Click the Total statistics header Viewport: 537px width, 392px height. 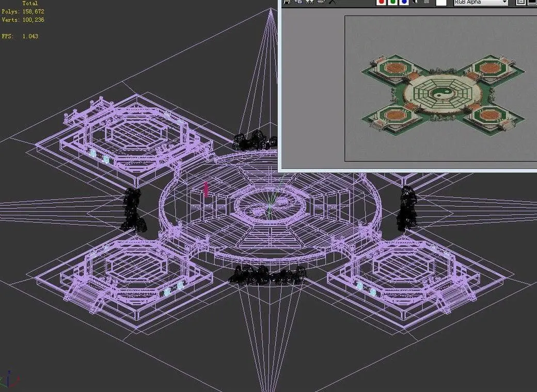(x=30, y=3)
